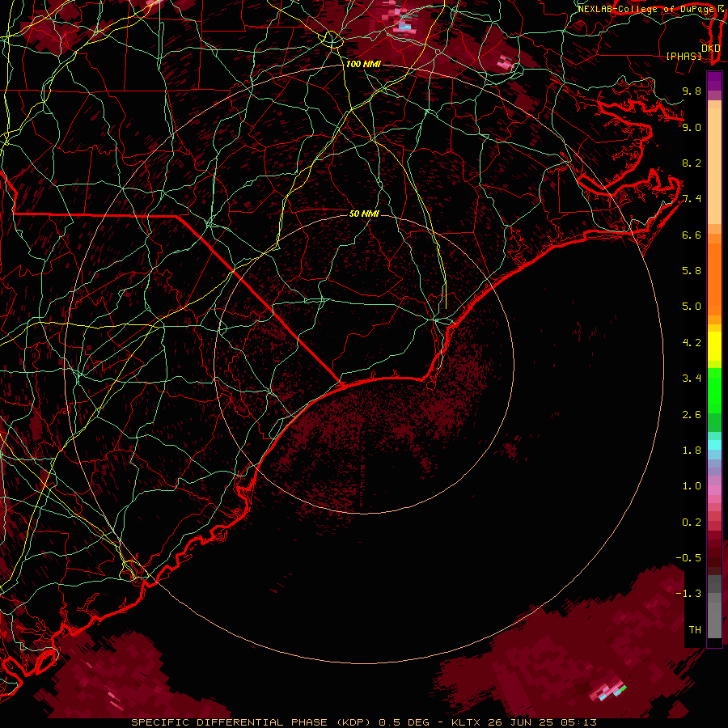Click the 05:13 time in the caption

tap(578, 722)
